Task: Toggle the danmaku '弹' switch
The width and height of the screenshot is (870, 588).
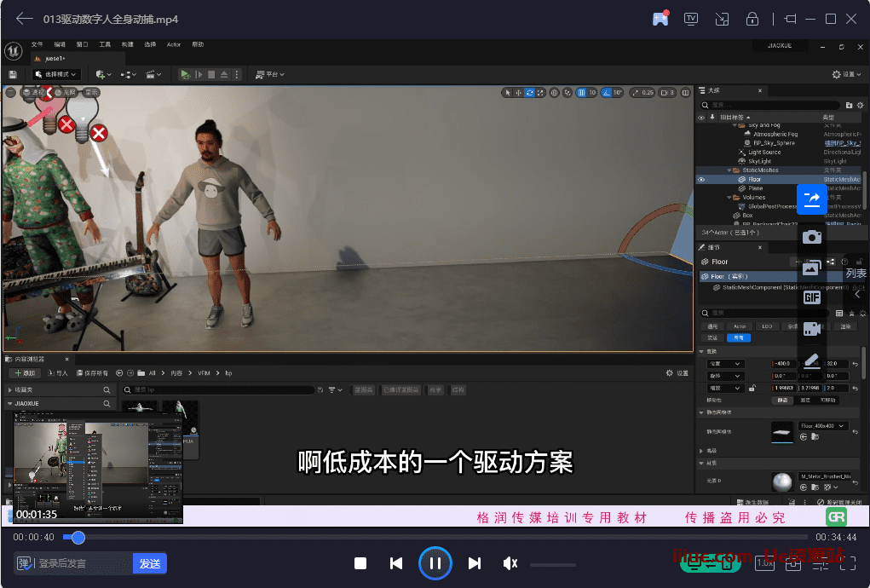Action: click(x=25, y=563)
